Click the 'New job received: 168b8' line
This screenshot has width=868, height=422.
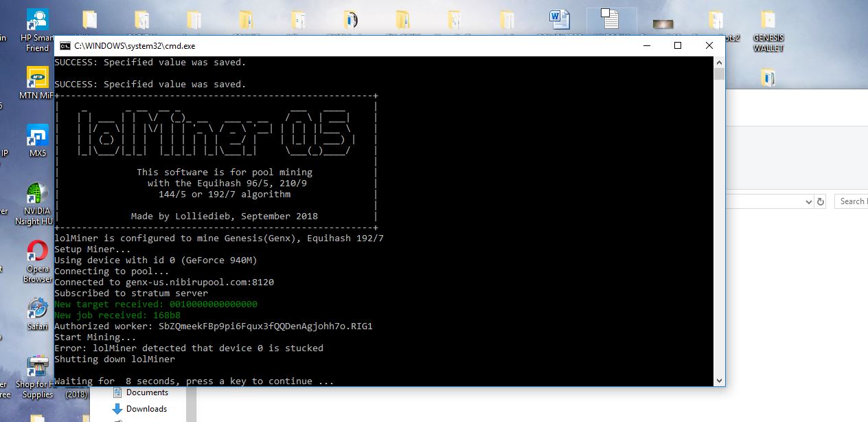(117, 315)
